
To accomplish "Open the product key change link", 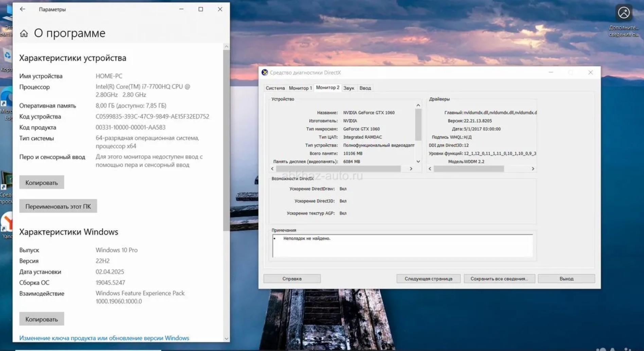I will point(104,338).
